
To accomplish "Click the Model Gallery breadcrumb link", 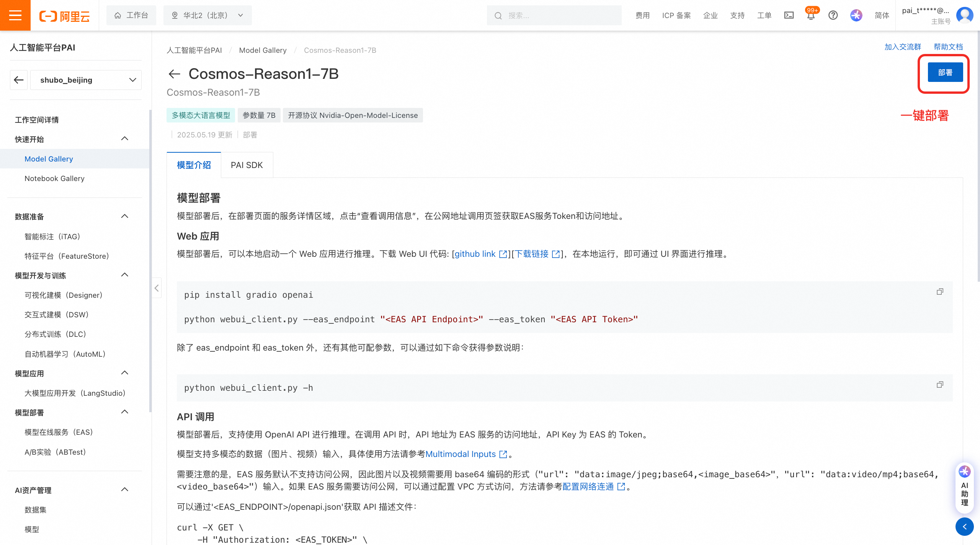I will tap(263, 50).
